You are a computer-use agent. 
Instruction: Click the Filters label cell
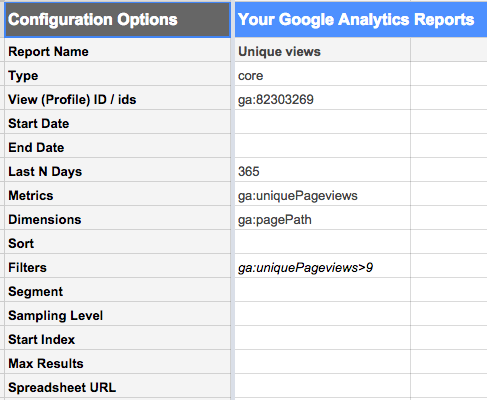pyautogui.click(x=118, y=266)
